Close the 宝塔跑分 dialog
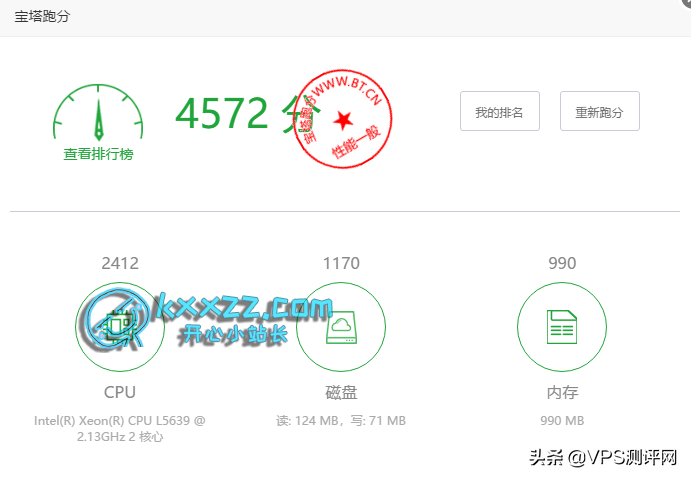Image resolution: width=691 pixels, height=480 pixels. coord(686,2)
